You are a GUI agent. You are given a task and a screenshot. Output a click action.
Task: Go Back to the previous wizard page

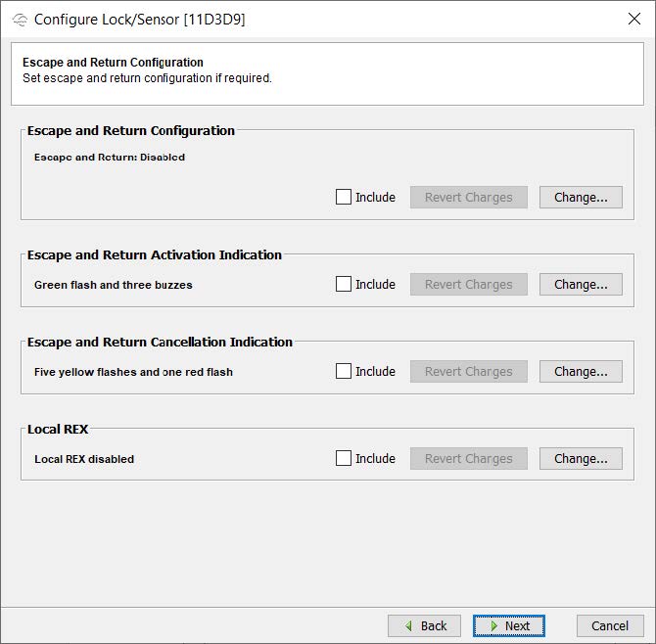pos(424,625)
